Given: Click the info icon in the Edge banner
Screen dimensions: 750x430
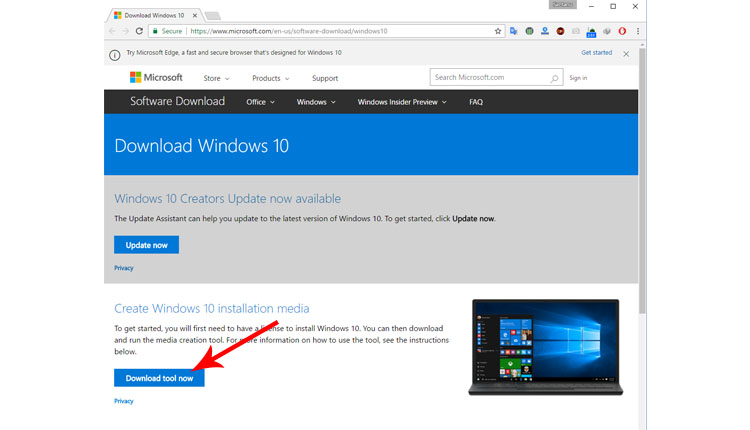Looking at the screenshot, I should tap(115, 55).
